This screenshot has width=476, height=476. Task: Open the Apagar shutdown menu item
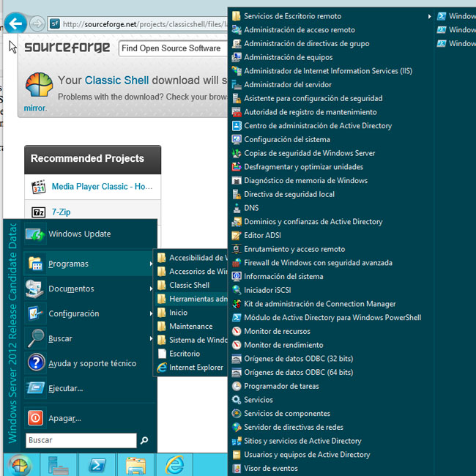[64, 418]
